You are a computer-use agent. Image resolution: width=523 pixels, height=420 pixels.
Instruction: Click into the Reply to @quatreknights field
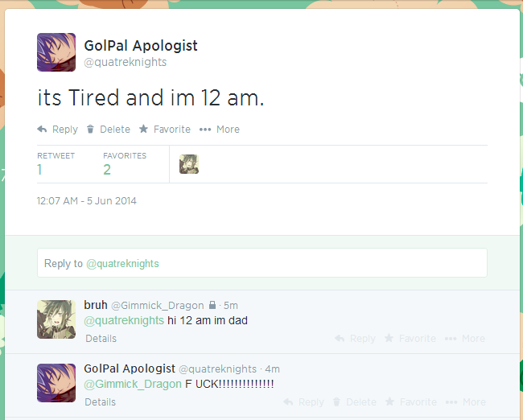[x=262, y=263]
